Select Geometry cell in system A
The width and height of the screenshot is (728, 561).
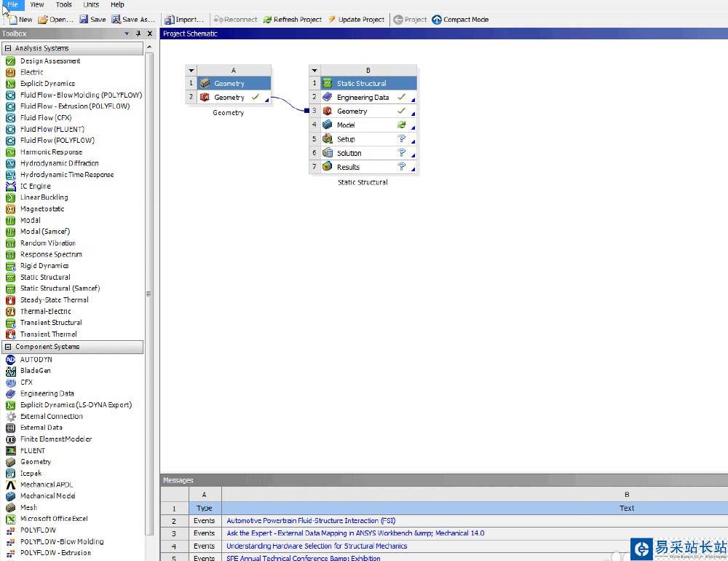tap(234, 97)
